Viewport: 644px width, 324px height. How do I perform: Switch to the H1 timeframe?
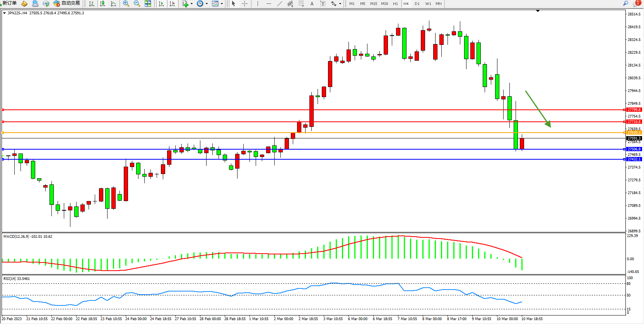(395, 4)
